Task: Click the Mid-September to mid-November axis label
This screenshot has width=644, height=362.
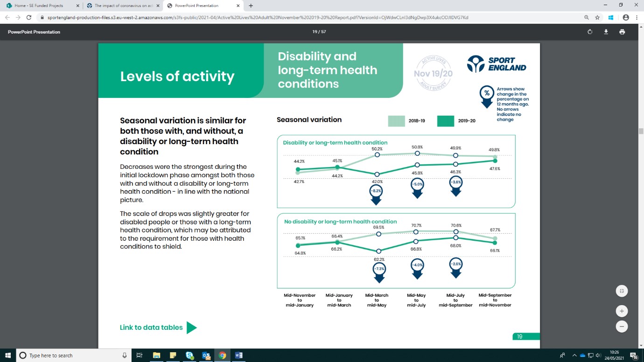Action: tap(495, 300)
